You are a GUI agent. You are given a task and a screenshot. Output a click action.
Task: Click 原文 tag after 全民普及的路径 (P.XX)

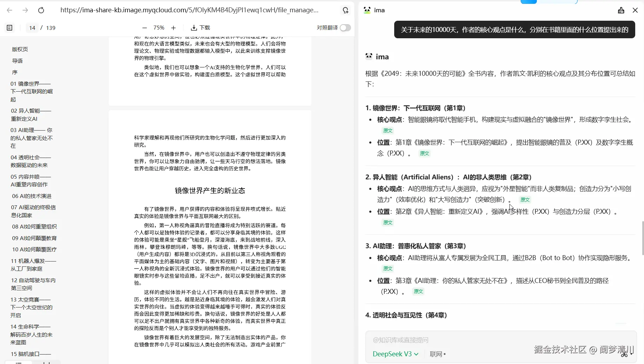click(418, 291)
